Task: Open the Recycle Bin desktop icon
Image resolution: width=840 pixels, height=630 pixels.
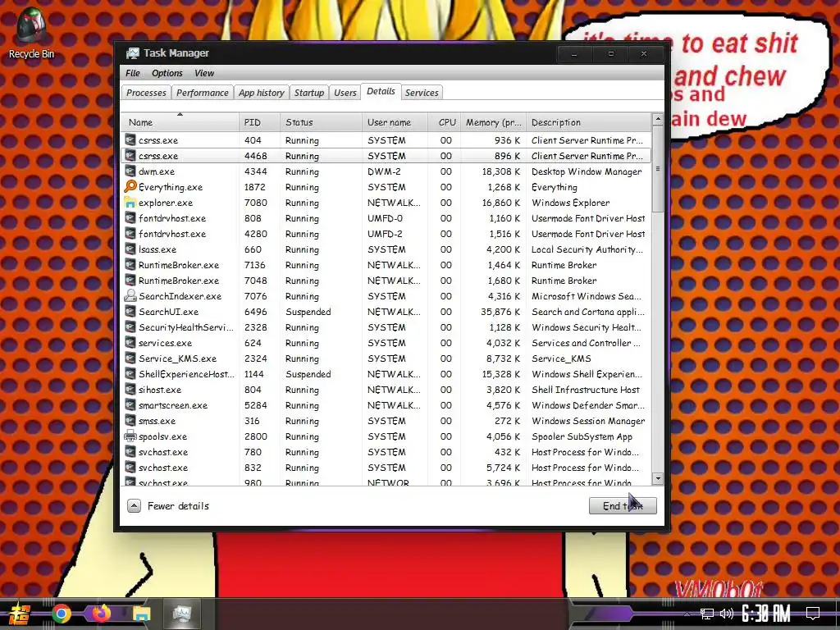Action: pyautogui.click(x=31, y=33)
